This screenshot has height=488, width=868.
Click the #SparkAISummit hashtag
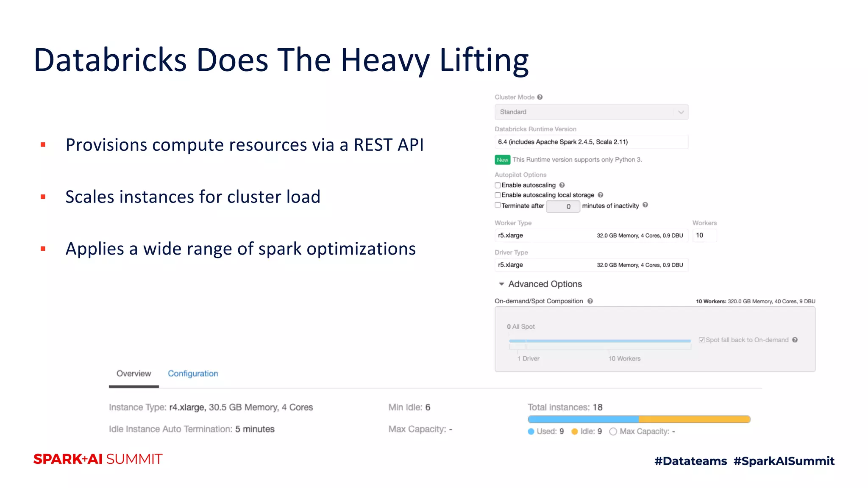784,461
